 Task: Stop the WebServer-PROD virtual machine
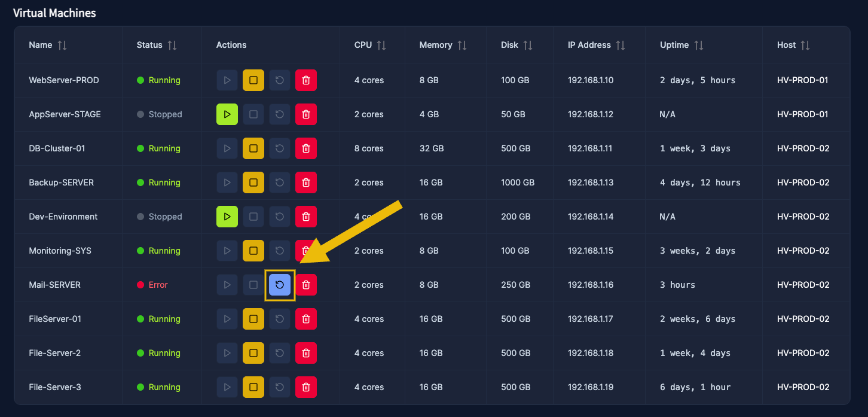pos(253,80)
